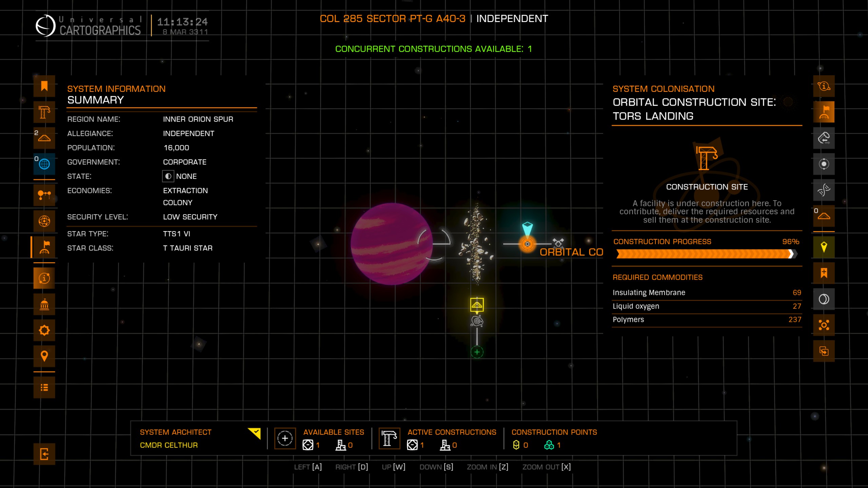Viewport: 868px width, 488px height.
Task: Select the Liquid oxygen commodity row
Action: 707,306
